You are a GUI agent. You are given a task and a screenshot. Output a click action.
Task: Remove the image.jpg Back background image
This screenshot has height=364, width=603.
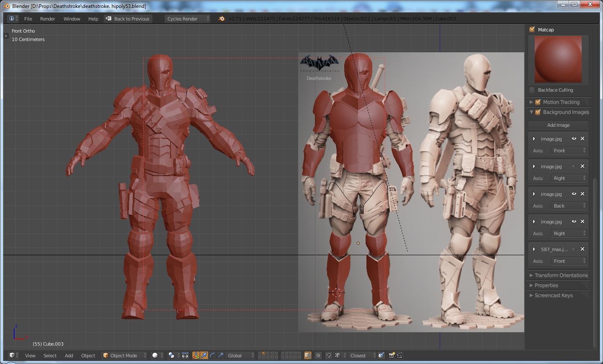(x=582, y=194)
